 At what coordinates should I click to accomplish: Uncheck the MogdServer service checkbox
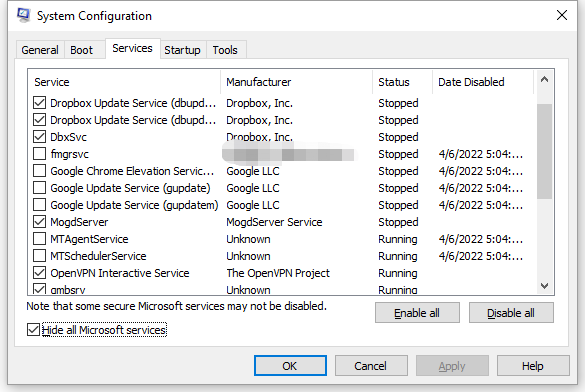point(40,222)
